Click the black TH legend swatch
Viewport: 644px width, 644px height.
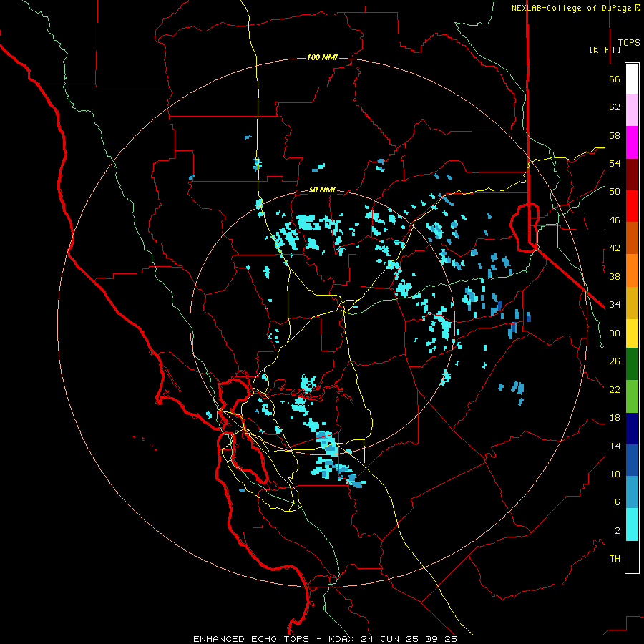click(632, 557)
